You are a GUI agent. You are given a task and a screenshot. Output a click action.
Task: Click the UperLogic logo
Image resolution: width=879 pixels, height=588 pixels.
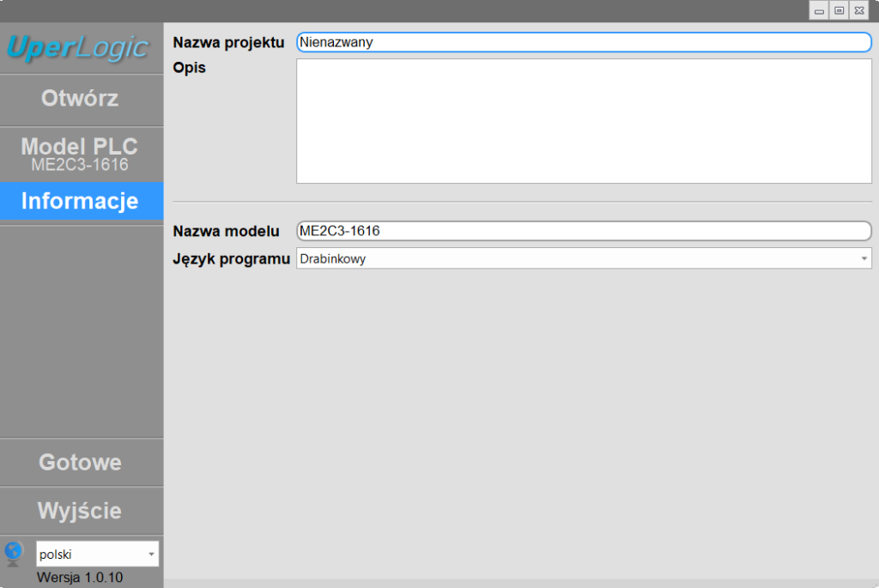pos(78,48)
